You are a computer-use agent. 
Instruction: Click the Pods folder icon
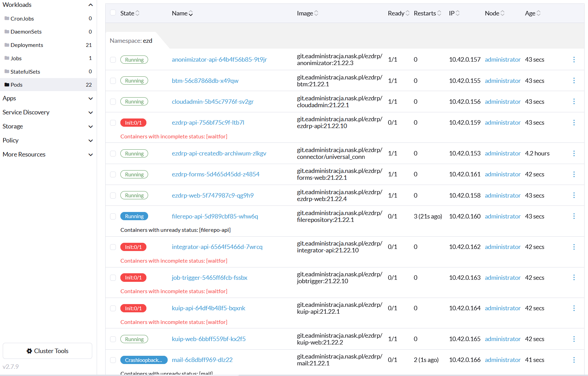tap(7, 85)
